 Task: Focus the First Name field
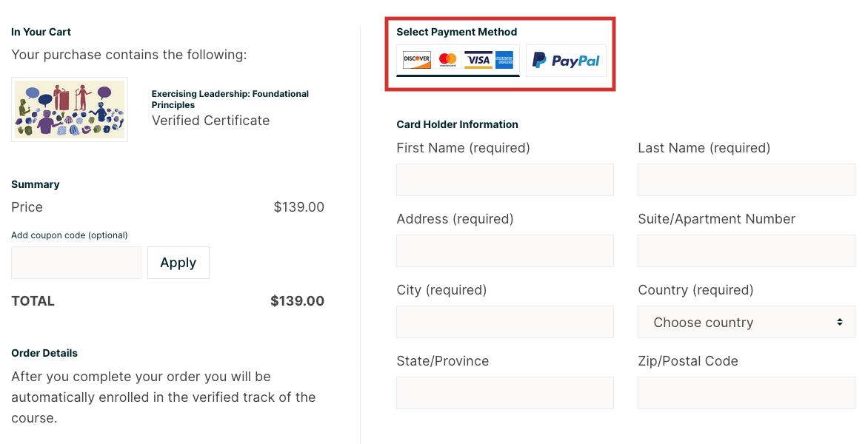(x=505, y=180)
